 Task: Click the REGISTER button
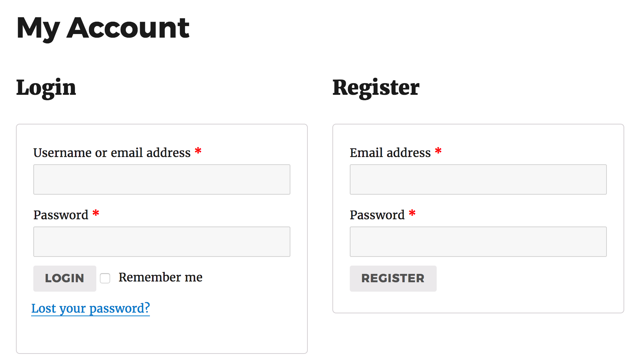tap(393, 278)
